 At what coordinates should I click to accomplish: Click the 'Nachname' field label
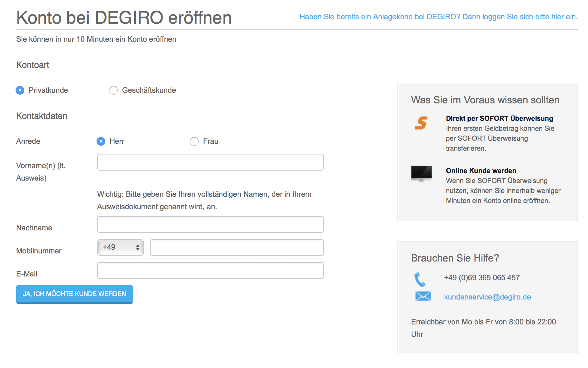[x=34, y=228]
